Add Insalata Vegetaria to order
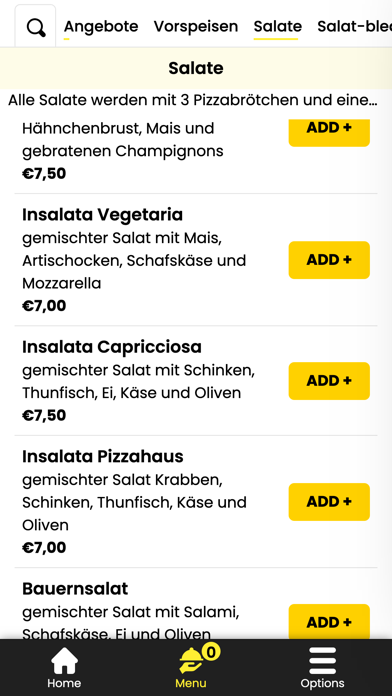Image resolution: width=392 pixels, height=696 pixels. coord(329,260)
